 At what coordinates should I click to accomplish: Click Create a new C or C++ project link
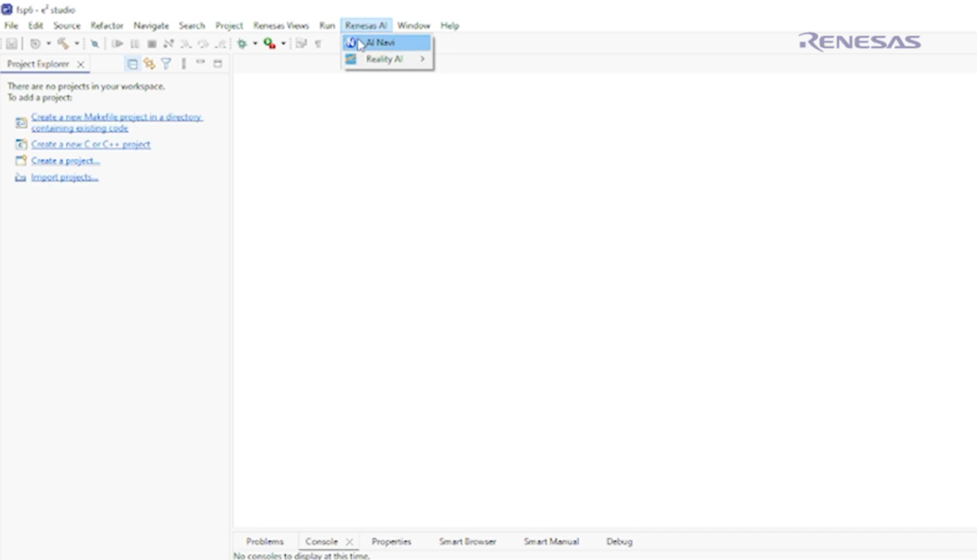pyautogui.click(x=90, y=145)
